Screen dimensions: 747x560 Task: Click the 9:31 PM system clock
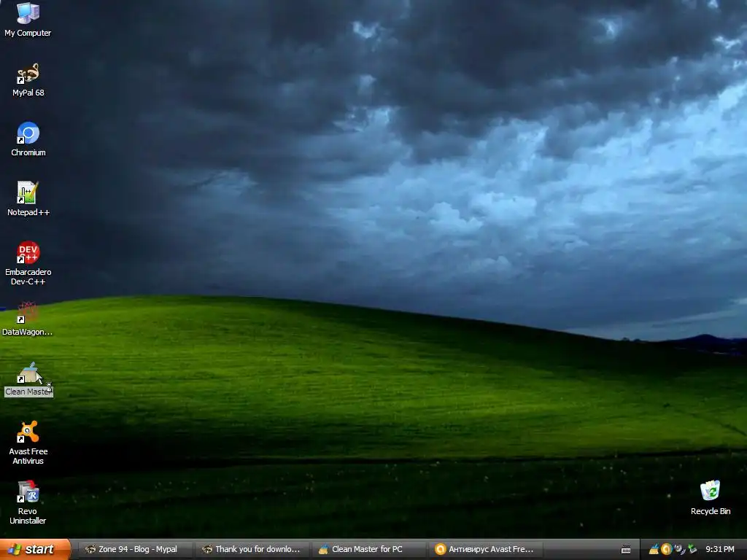(x=720, y=549)
